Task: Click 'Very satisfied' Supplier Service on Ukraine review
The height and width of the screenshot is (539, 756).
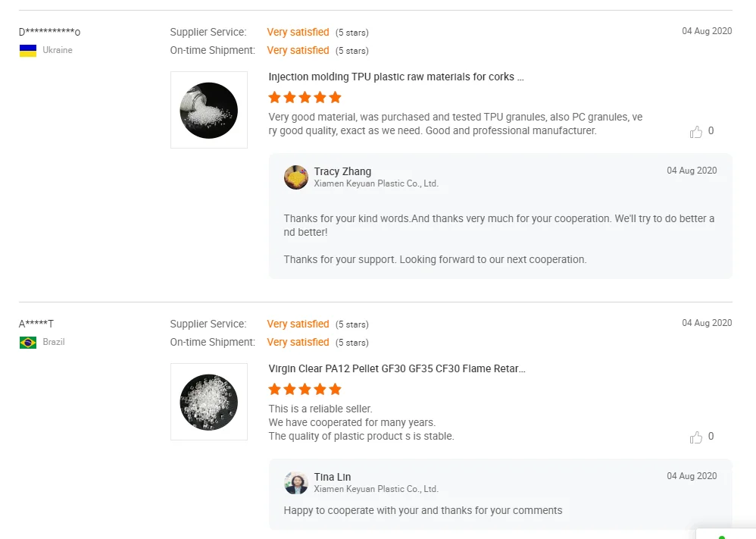Action: (298, 33)
